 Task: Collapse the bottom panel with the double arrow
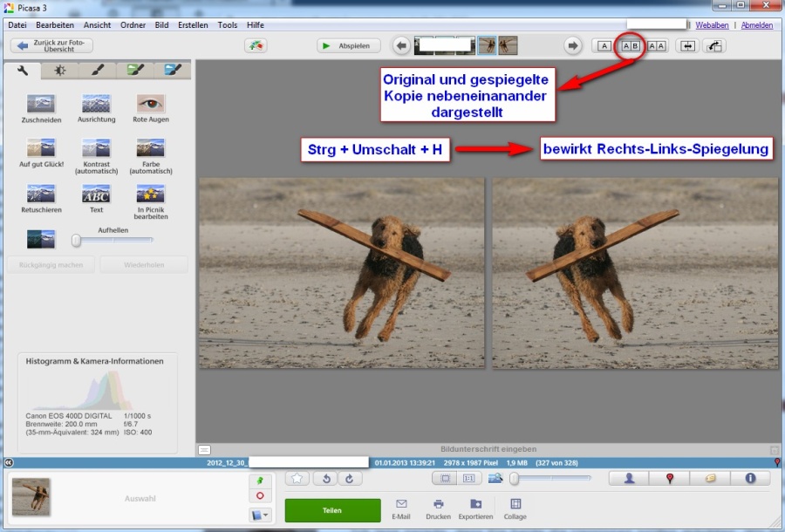tap(9, 462)
